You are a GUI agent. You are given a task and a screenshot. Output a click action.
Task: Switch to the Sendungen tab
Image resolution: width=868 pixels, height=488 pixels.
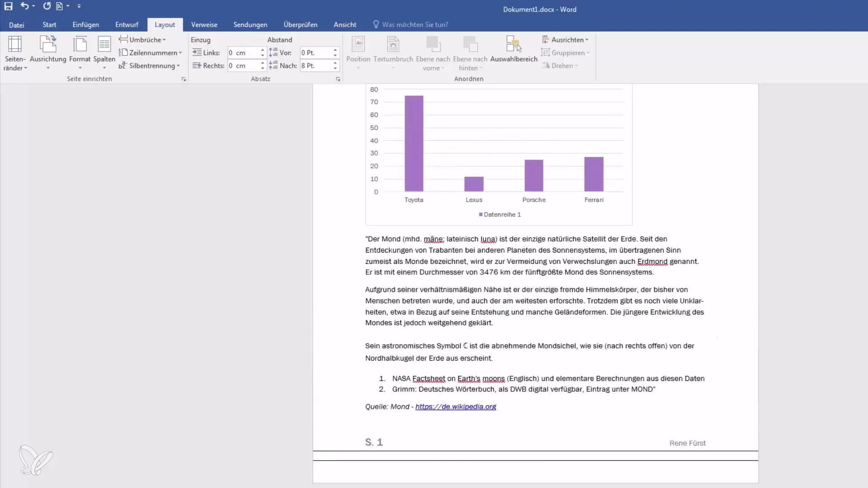tap(250, 25)
